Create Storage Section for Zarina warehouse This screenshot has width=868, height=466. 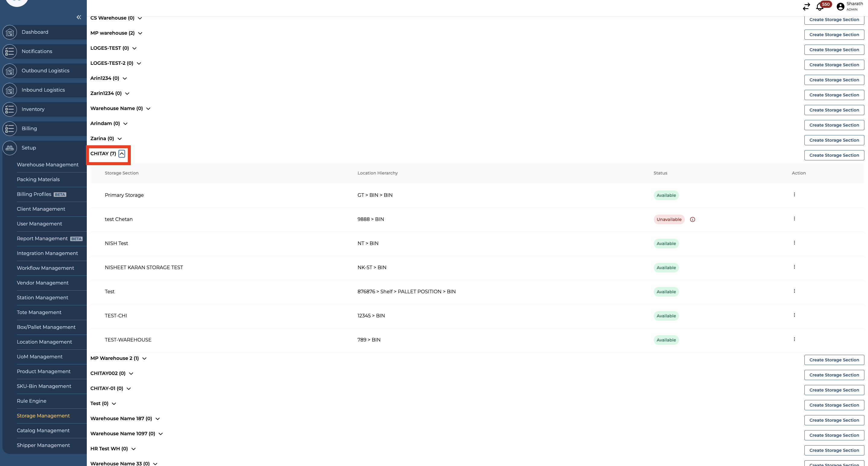tap(834, 140)
